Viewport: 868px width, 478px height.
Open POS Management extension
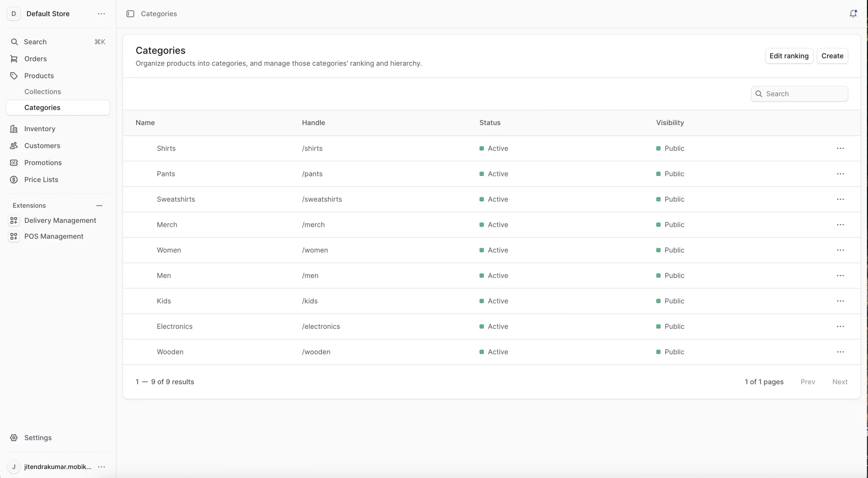[x=58, y=236]
